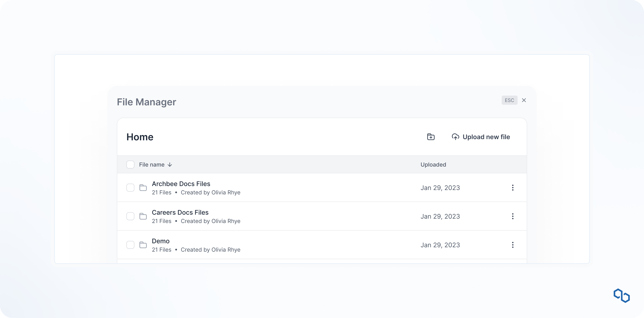644x318 pixels.
Task: Click the Careers Docs Files folder icon
Action: 143,216
